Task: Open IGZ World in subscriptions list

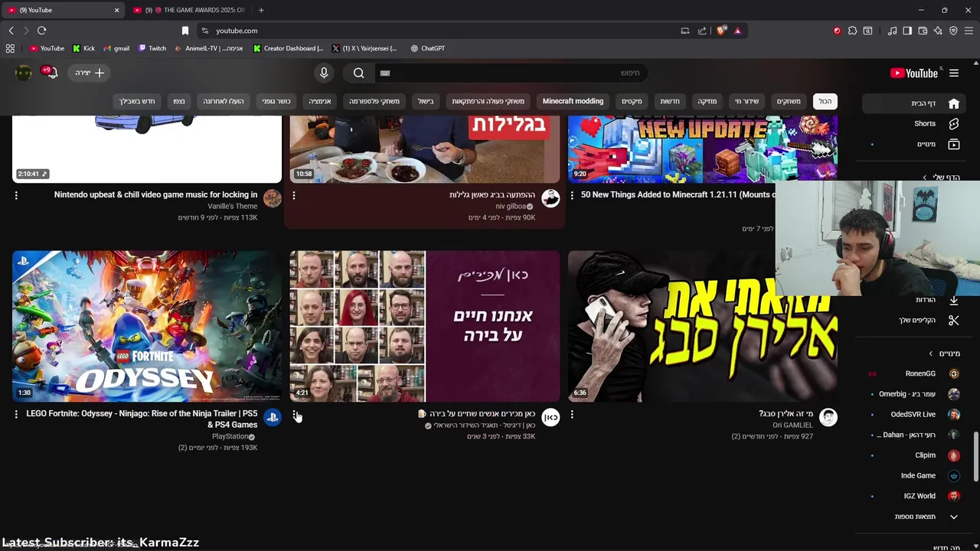Action: click(x=914, y=496)
